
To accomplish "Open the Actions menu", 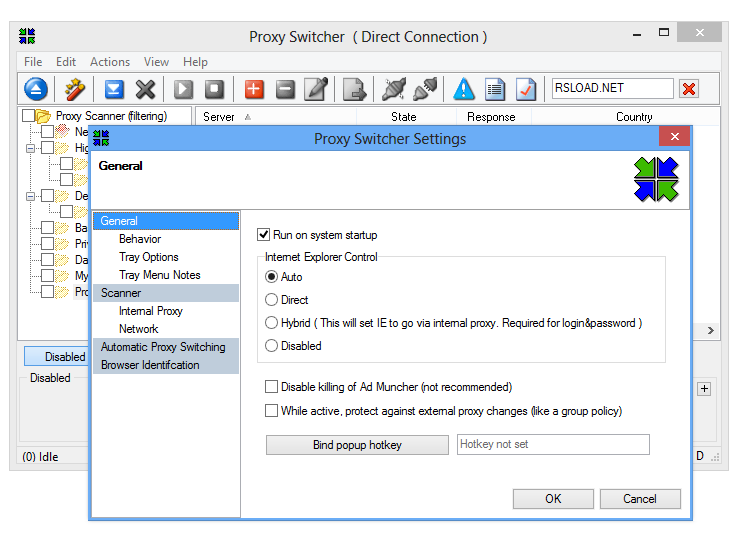I will [x=110, y=62].
